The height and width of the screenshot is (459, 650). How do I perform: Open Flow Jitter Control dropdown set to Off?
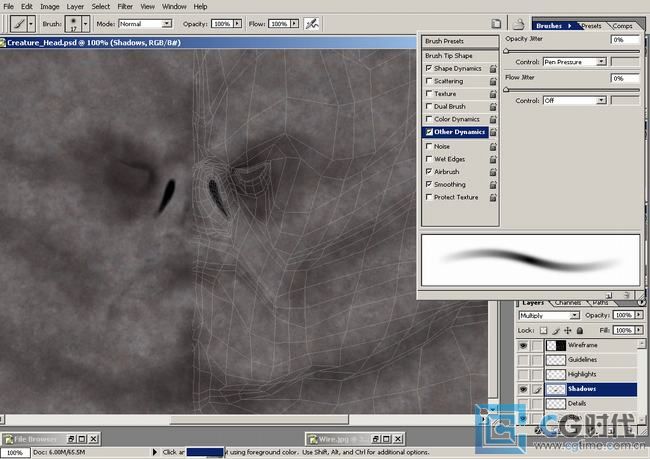[x=575, y=100]
